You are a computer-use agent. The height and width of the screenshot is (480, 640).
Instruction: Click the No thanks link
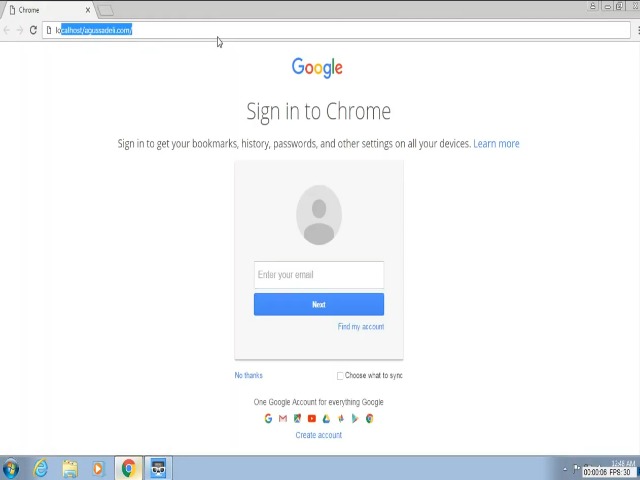[x=249, y=376]
